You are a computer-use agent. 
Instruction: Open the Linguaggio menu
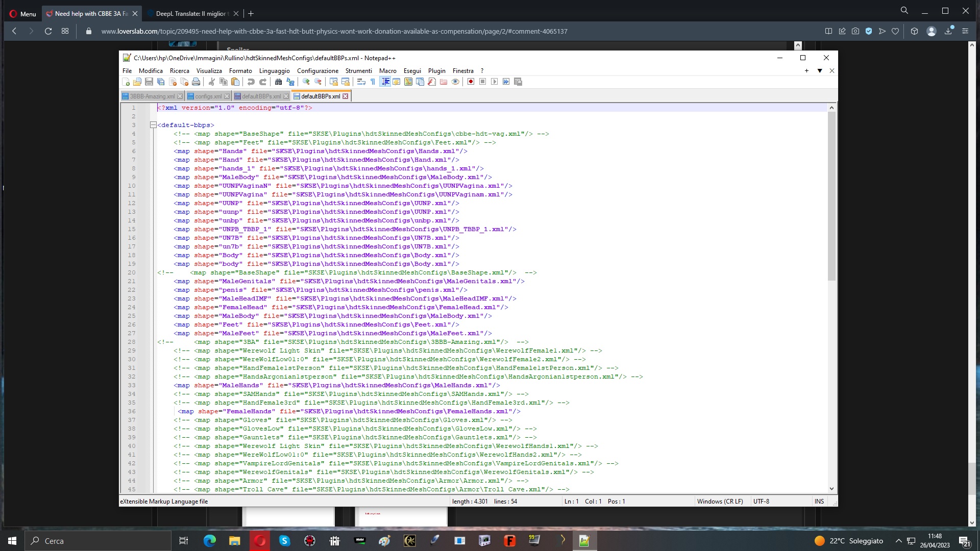pos(274,71)
